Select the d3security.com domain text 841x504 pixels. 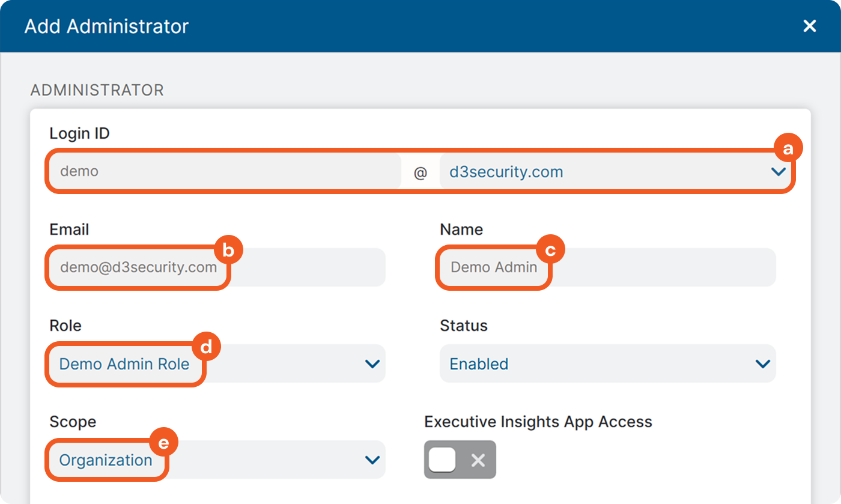tap(506, 172)
